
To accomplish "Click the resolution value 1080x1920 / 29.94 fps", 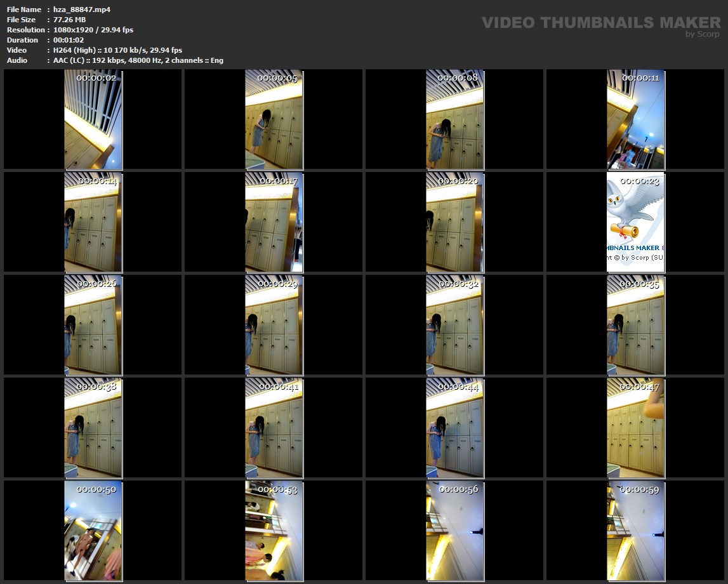I will 93,30.
